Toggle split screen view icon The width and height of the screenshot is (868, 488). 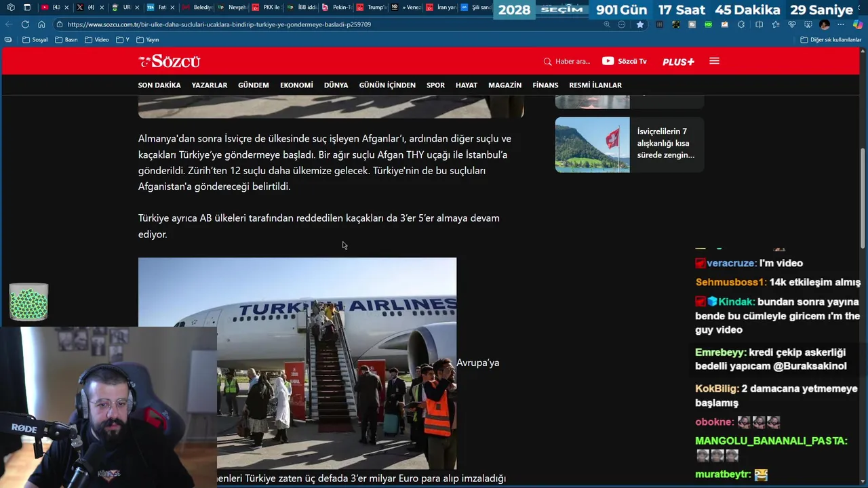pyautogui.click(x=759, y=24)
